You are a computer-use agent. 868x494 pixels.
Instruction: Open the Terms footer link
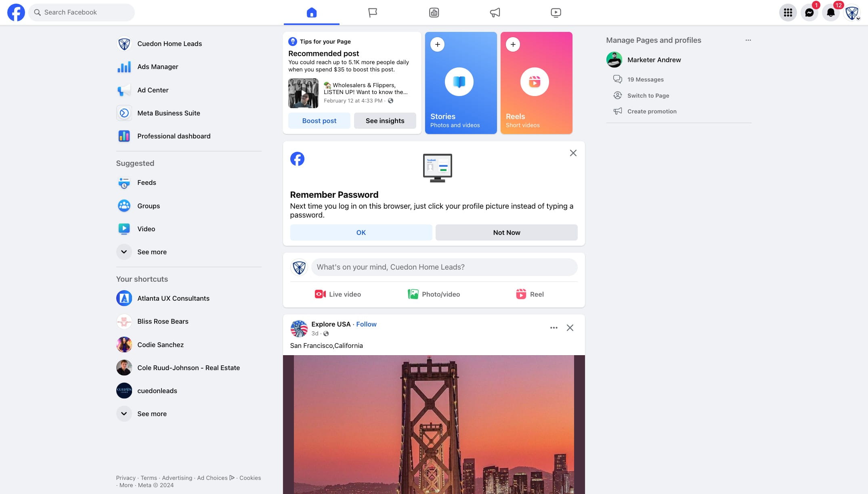click(x=149, y=478)
